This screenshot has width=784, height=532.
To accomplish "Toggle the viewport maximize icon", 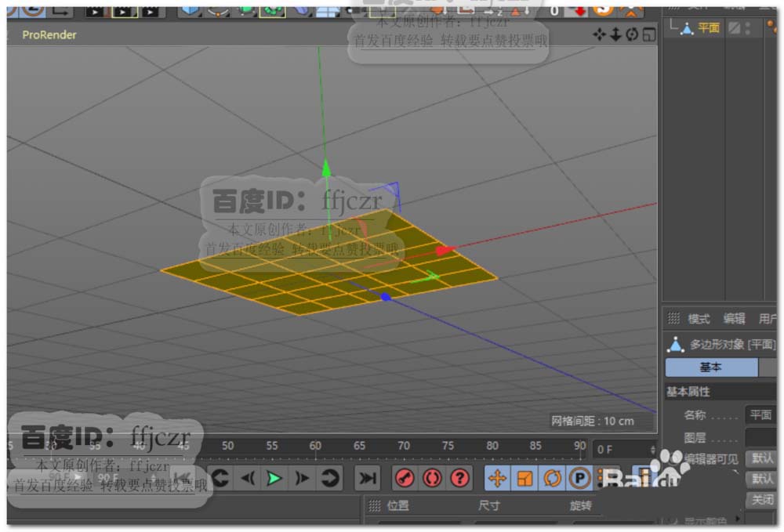I will pos(649,34).
